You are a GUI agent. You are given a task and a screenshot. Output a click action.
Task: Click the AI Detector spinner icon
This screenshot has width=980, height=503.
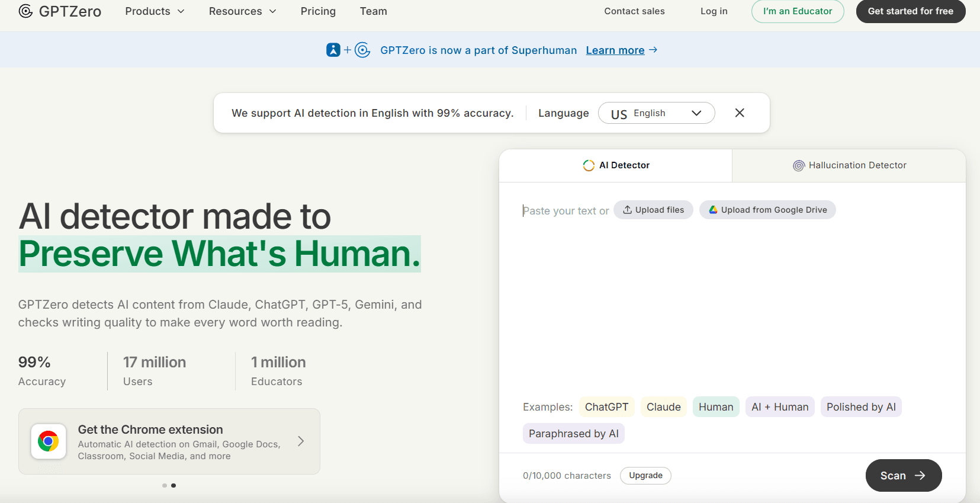click(x=589, y=165)
